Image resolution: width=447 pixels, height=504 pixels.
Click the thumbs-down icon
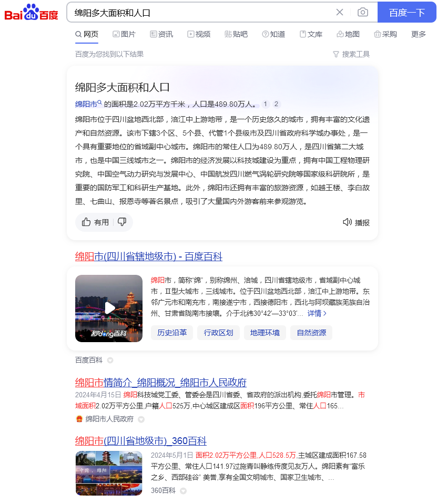click(x=122, y=222)
